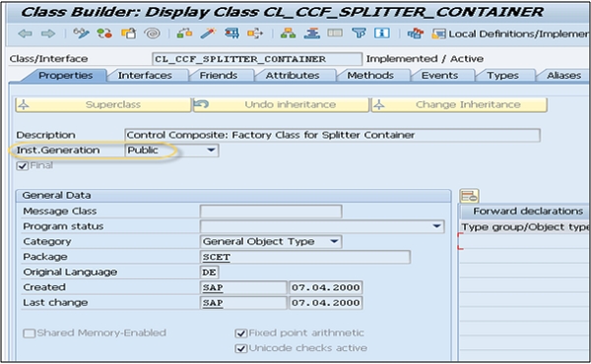Open the Inst.Generation dropdown
Viewport: 591px width, 364px height.
[x=211, y=151]
